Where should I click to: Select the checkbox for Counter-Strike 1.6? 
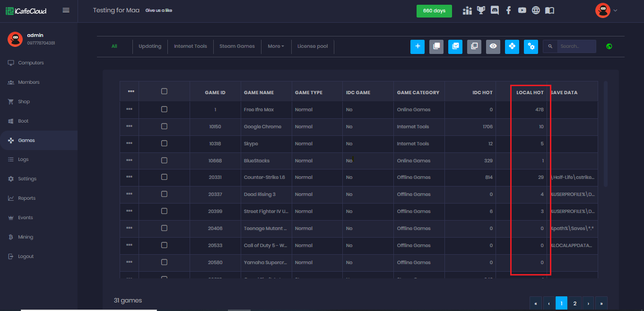tap(164, 177)
